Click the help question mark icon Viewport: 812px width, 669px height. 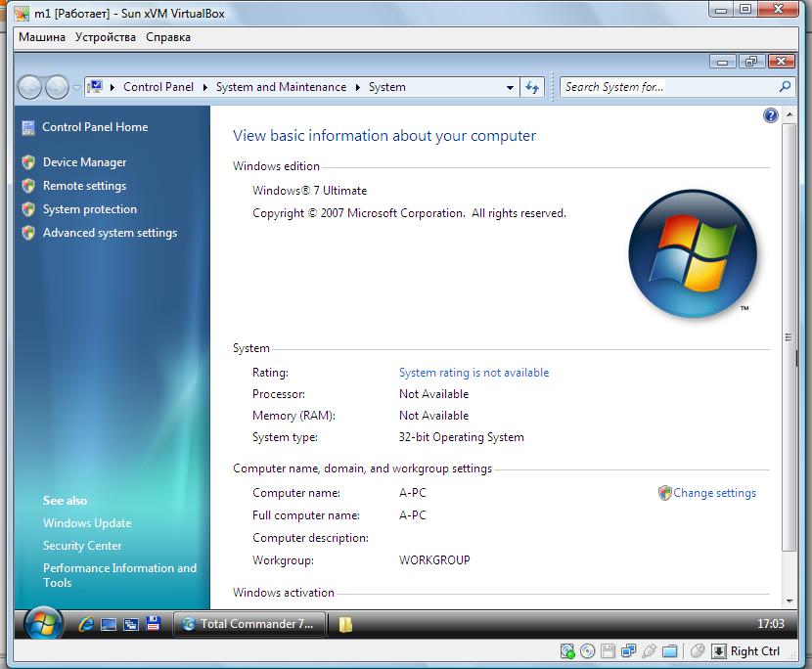770,115
